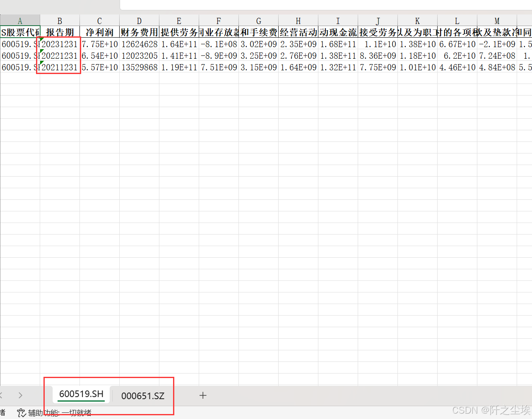This screenshot has width=532, height=419.
Task: Select cell containing 20231231
Action: [60, 44]
